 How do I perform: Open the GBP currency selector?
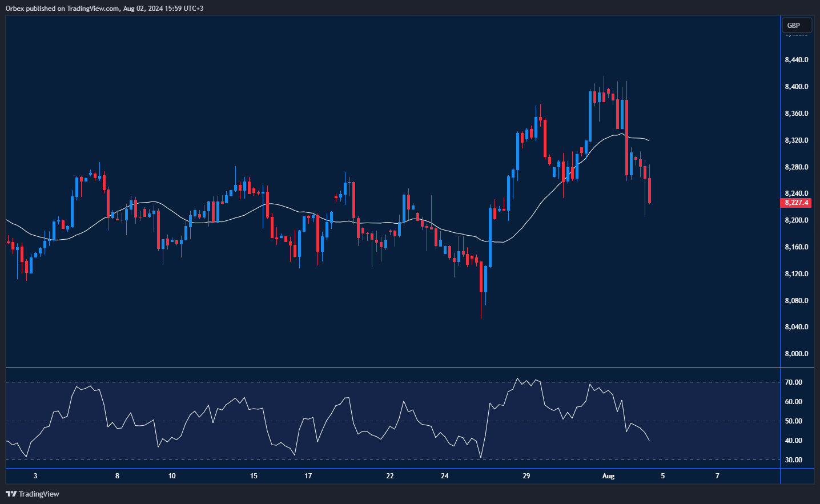click(797, 25)
